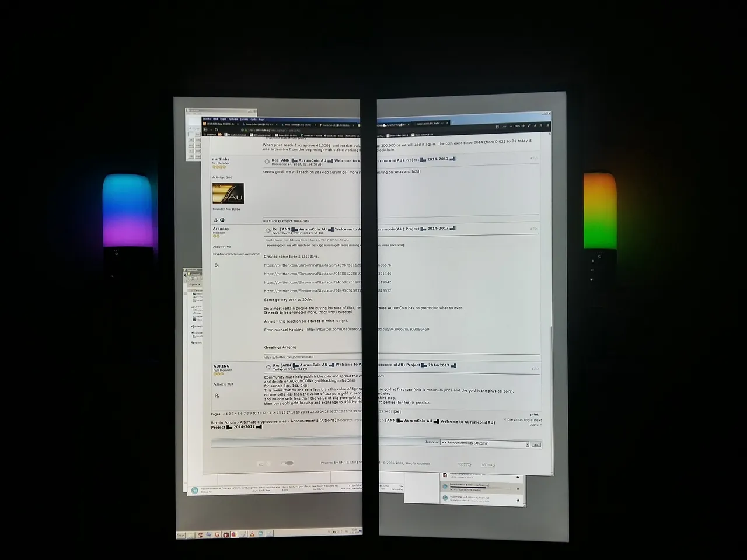Open tweet link ending 815552
This screenshot has height=560, width=747.
(x=327, y=290)
